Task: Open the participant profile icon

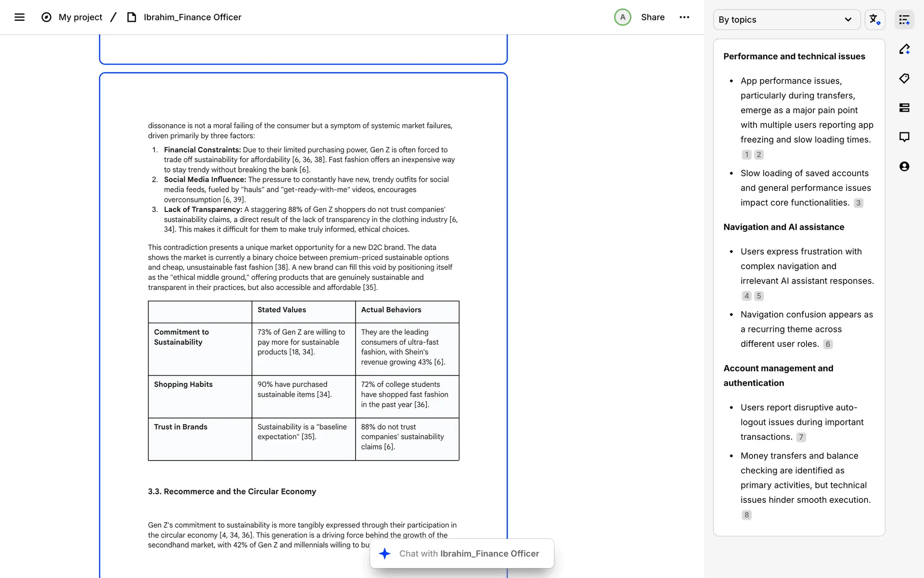Action: coord(904,167)
